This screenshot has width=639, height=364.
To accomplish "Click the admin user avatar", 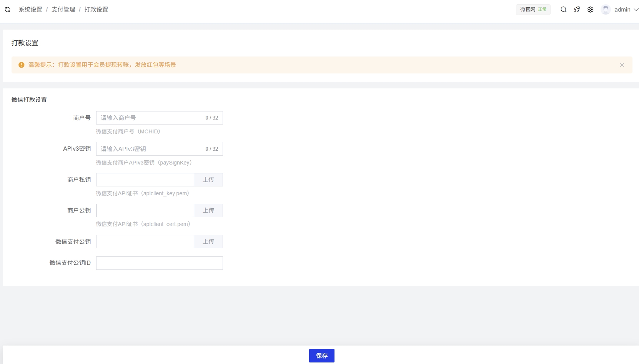I will tap(606, 10).
